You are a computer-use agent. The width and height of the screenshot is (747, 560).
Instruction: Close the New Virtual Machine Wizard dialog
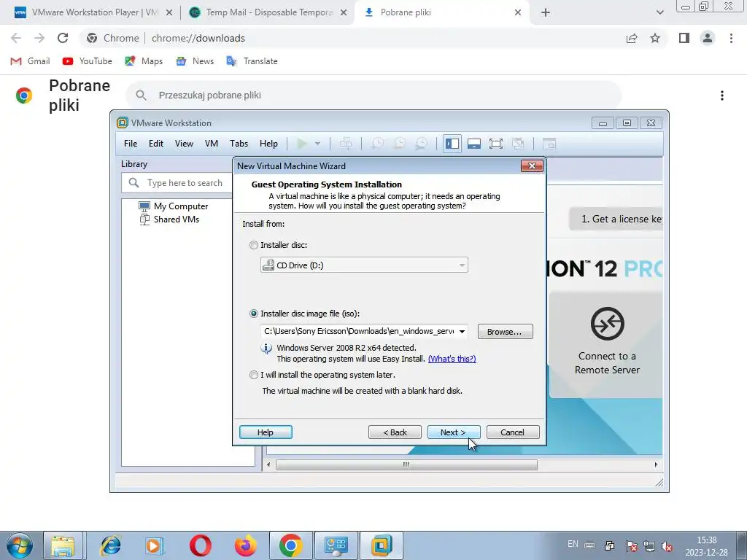pyautogui.click(x=532, y=166)
